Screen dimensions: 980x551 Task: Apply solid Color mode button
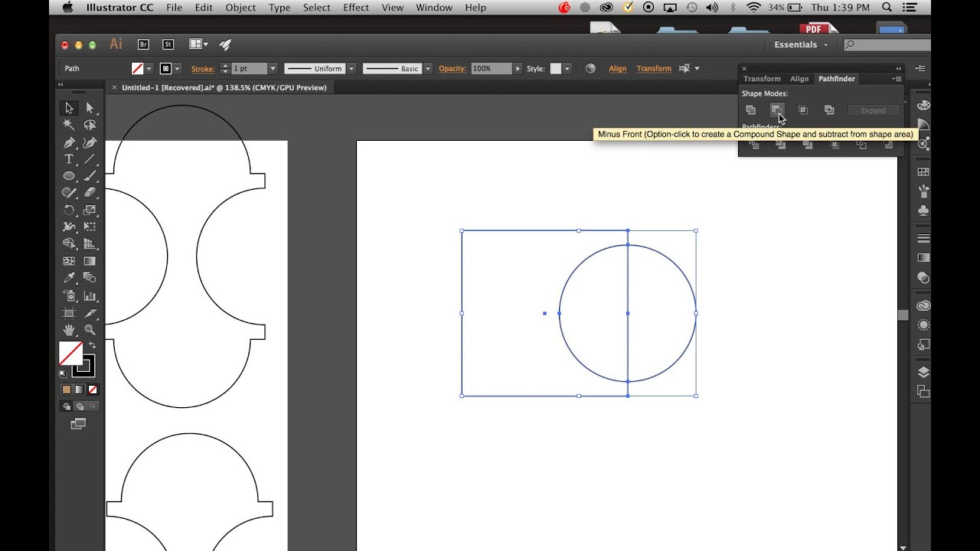[67, 389]
